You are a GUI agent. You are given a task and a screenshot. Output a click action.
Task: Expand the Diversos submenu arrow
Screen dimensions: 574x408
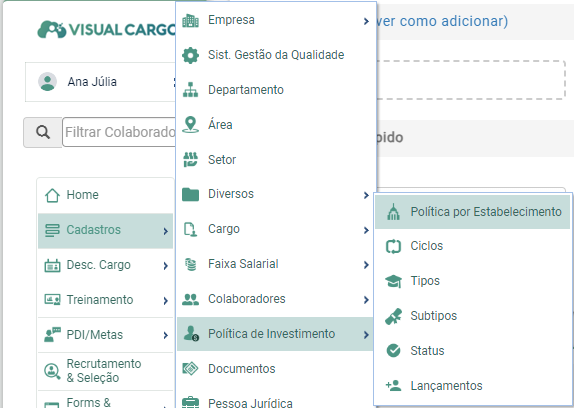coord(366,195)
